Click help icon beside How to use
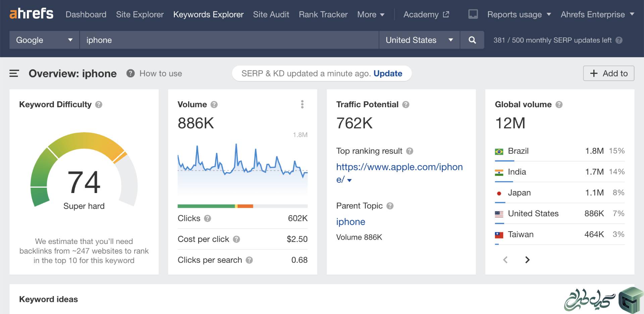644x314 pixels. click(x=130, y=73)
